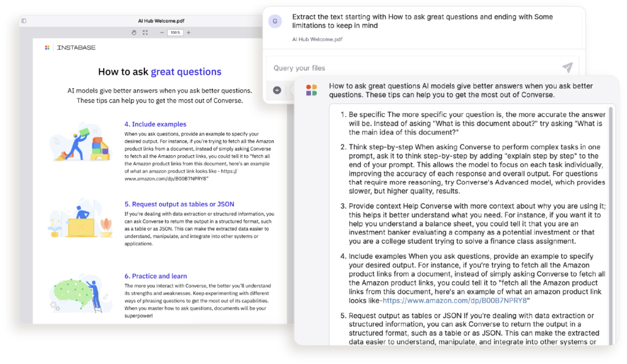Screen dimensions: 627x364
Task: Click the fit-to-screen icon in PDF toolbar
Action: 145,32
